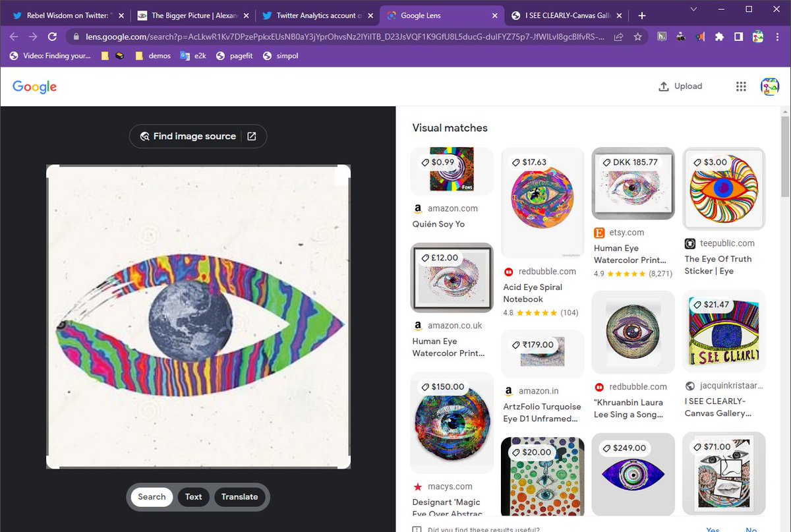Image resolution: width=791 pixels, height=532 pixels.
Task: Open Acid Eye Spiral Notebook thumbnail
Action: coord(542,203)
